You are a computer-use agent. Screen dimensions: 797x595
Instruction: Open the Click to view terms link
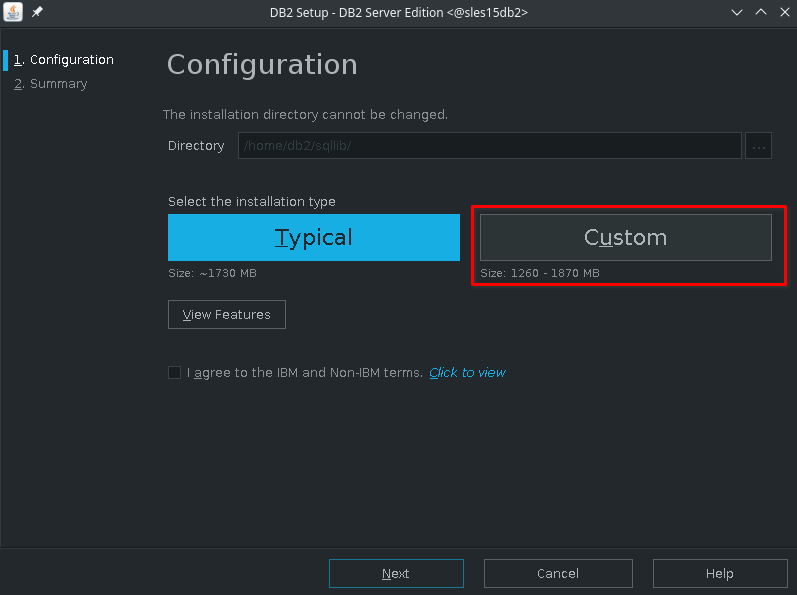(467, 373)
